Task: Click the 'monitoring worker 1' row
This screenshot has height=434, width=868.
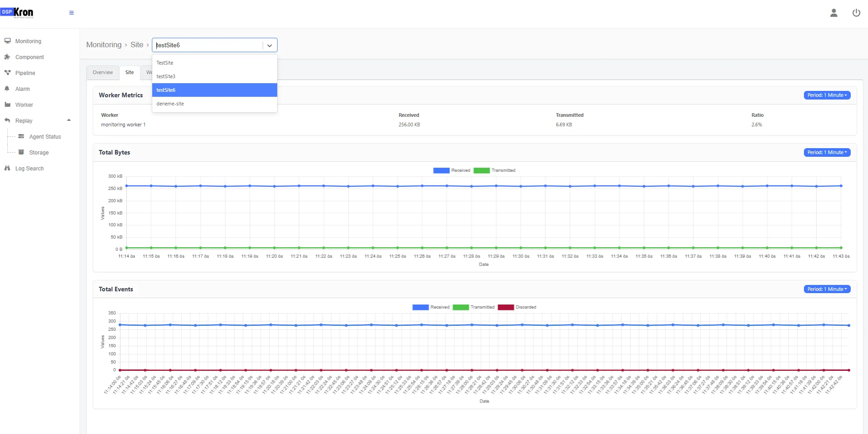Action: click(x=474, y=125)
